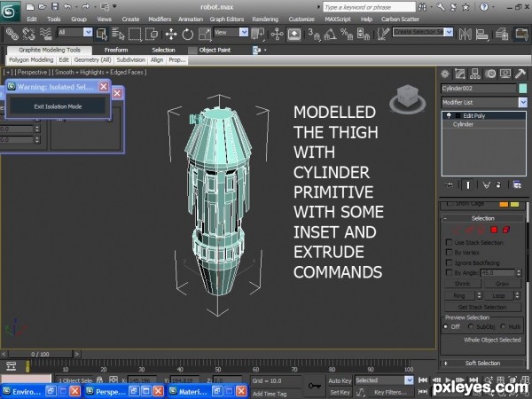The height and width of the screenshot is (399, 532).
Task: Toggle Window/Crossing selection icon
Action: (152, 34)
